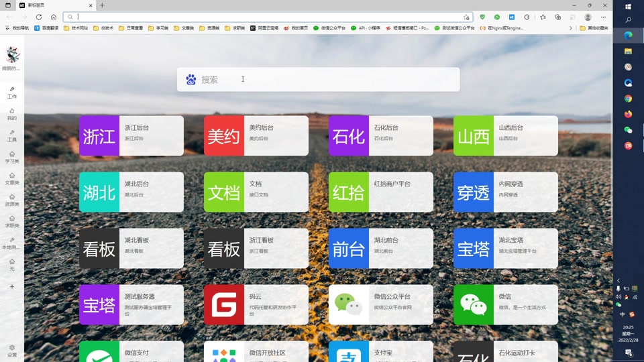The image size is (644, 362).
Task: Select the 资源类 sidebar category
Action: pyautogui.click(x=12, y=200)
